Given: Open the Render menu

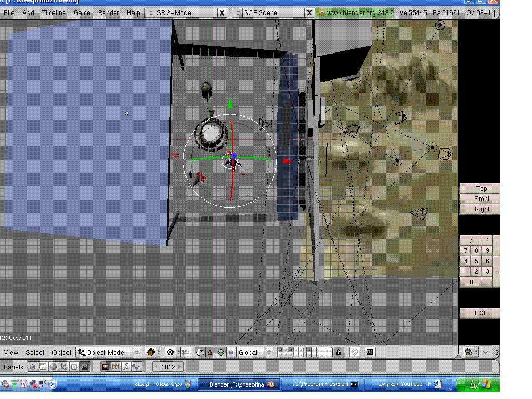Looking at the screenshot, I should coord(108,12).
